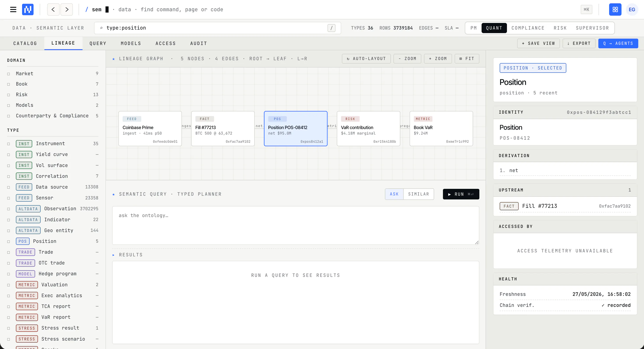Switch to the Catalog tab

click(x=25, y=43)
